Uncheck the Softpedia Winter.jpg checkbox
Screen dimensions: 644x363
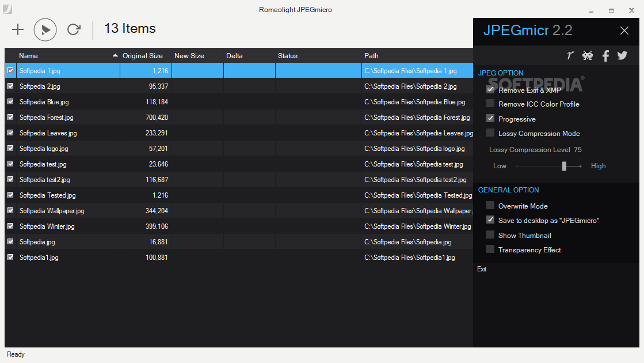pos(10,226)
